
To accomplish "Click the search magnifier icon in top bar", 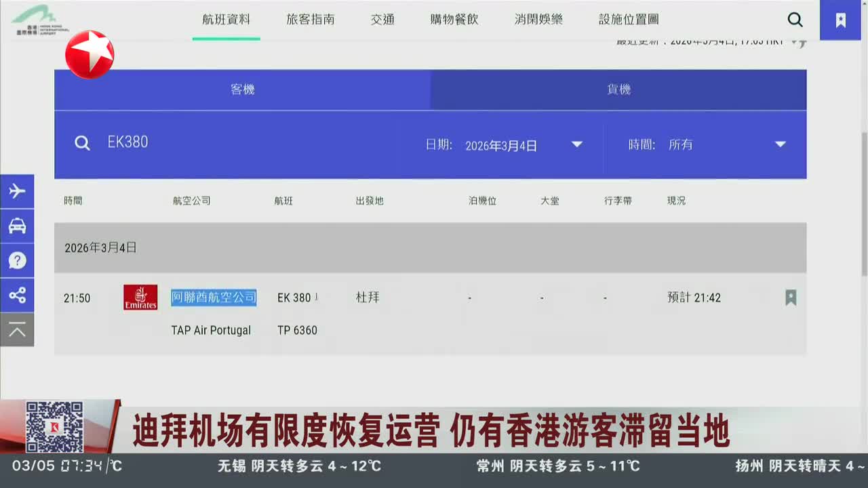I will coord(795,20).
